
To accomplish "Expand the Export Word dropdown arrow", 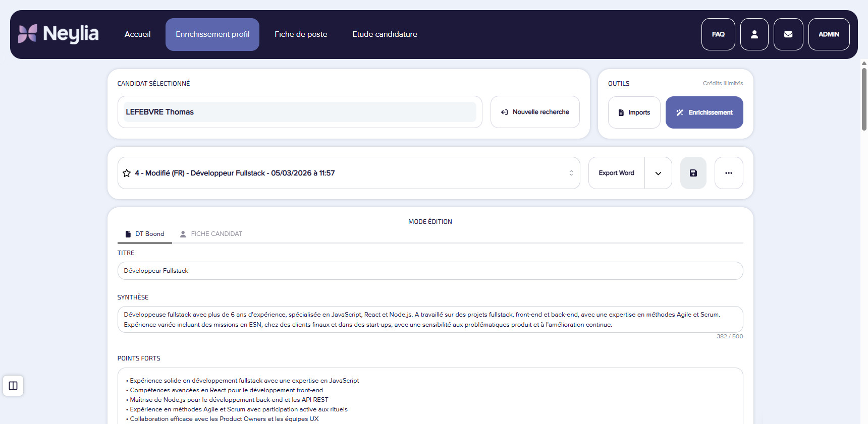I will [658, 173].
